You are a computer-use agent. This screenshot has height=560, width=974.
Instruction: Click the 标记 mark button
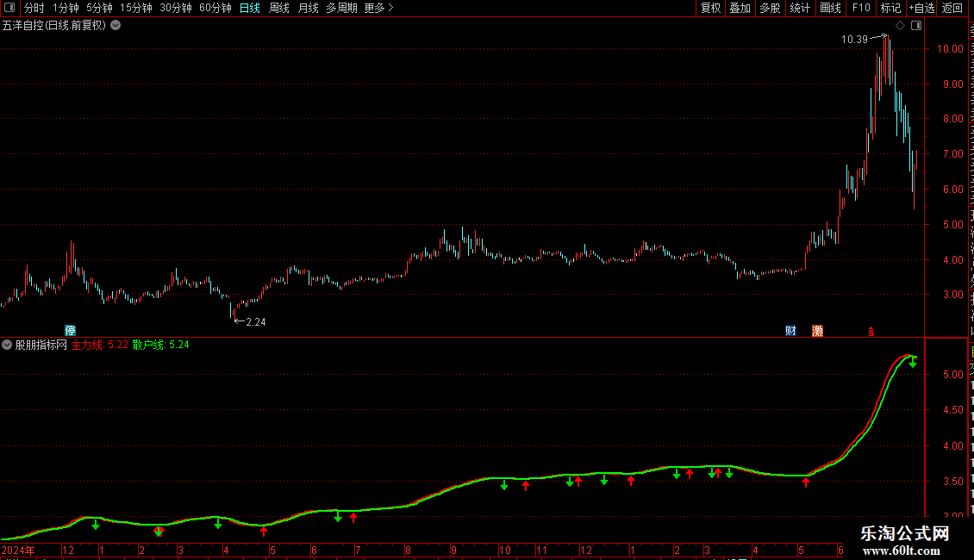(890, 8)
